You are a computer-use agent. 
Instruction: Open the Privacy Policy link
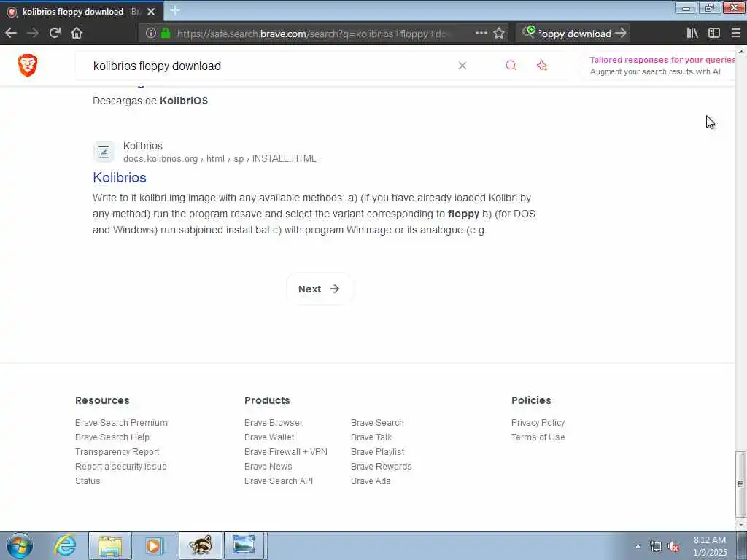point(538,423)
